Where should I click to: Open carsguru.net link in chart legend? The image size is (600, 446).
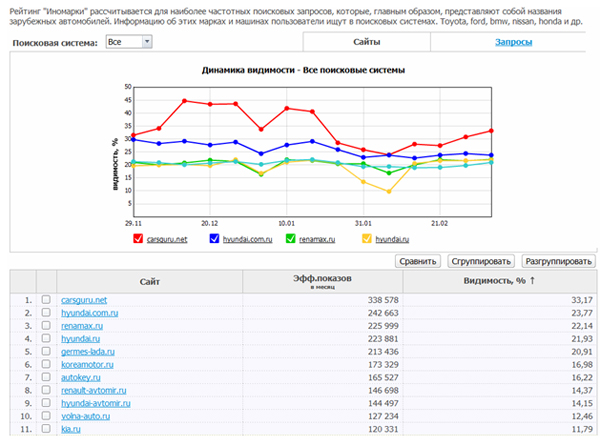tap(167, 239)
